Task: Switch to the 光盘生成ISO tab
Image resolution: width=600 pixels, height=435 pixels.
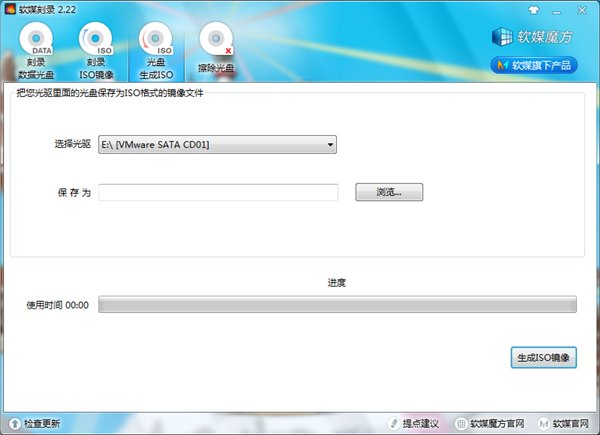Action: pos(156,51)
